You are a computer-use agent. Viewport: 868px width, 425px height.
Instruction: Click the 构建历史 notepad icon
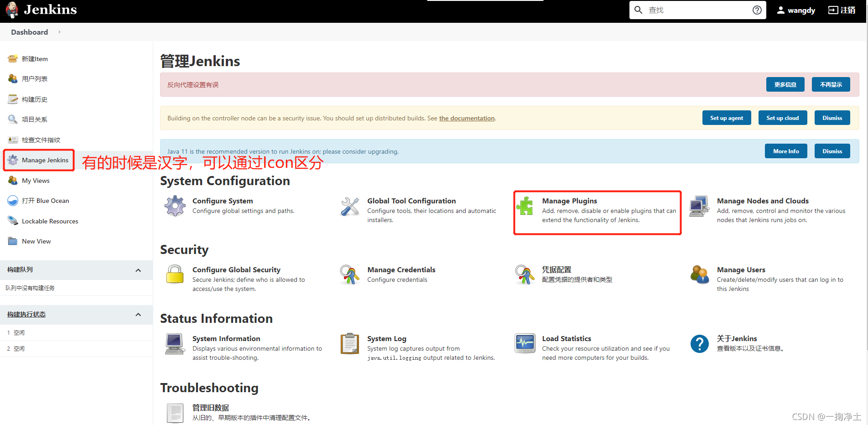(x=13, y=99)
